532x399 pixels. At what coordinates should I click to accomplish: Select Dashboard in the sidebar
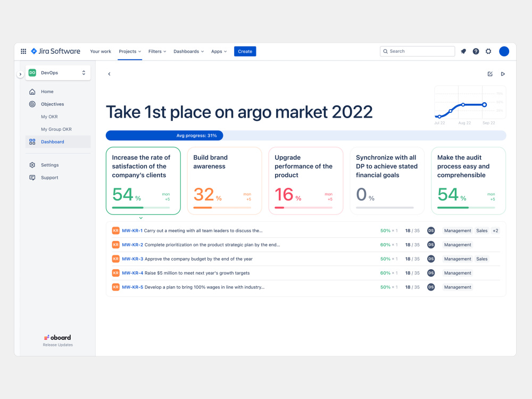point(52,142)
